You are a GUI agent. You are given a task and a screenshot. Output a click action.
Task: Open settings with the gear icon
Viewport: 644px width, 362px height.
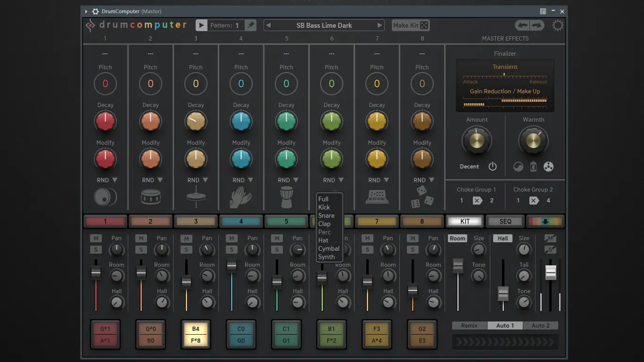pos(558,25)
